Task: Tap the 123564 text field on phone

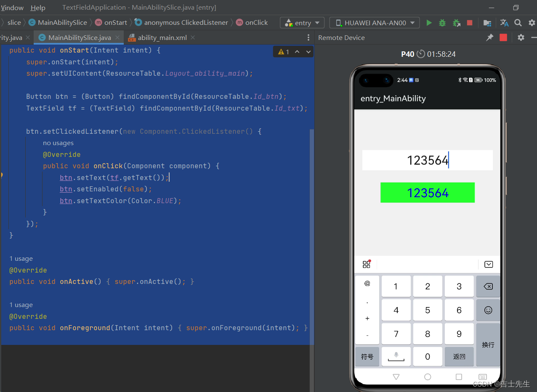Action: pyautogui.click(x=428, y=160)
